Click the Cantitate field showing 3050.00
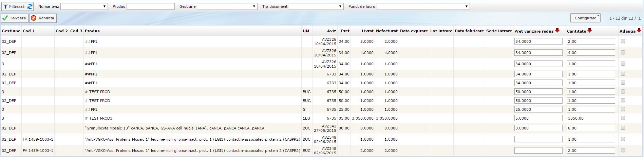This screenshot has width=644, height=157. pyautogui.click(x=590, y=118)
